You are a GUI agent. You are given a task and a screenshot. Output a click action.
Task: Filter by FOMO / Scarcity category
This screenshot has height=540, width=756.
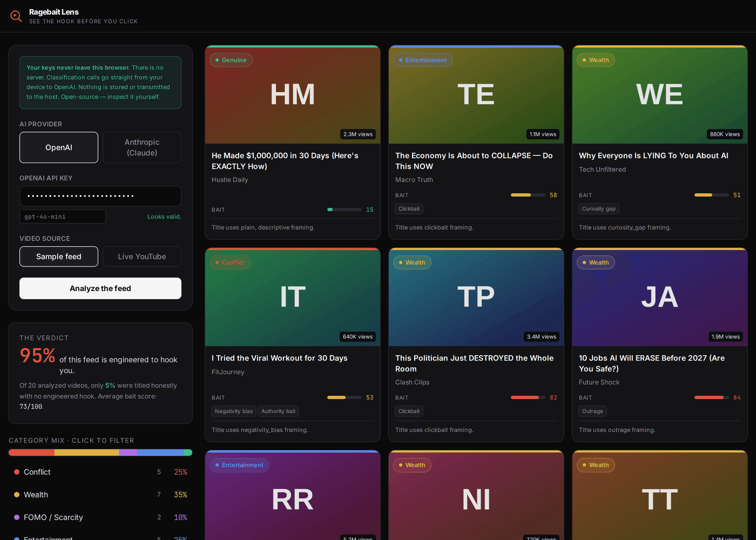click(x=100, y=517)
